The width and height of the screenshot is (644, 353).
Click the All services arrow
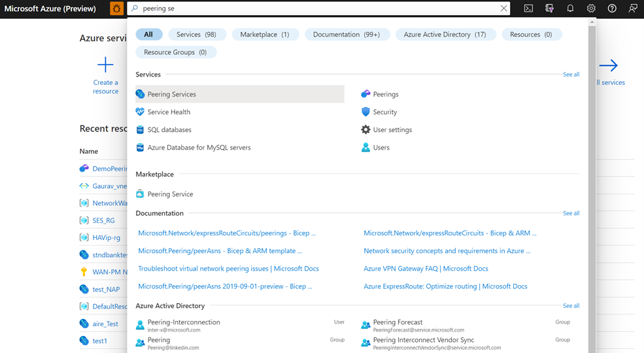(608, 65)
